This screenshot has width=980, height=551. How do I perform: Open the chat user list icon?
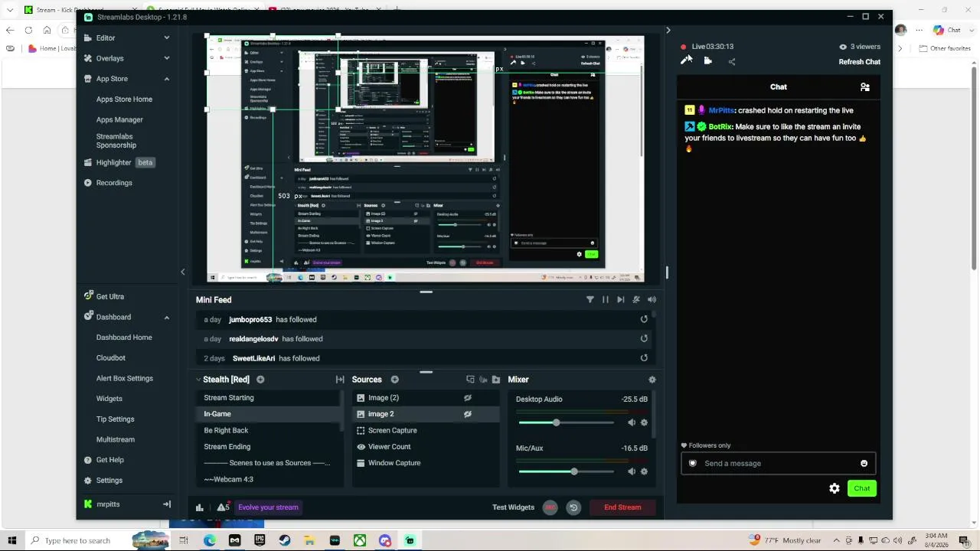pyautogui.click(x=865, y=87)
